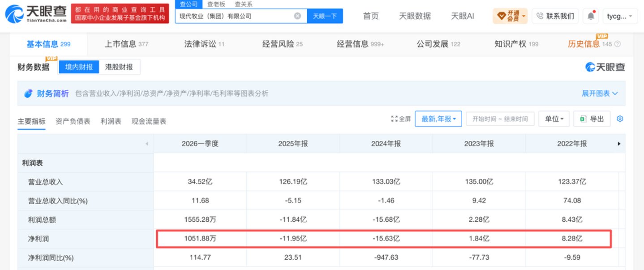Select the 查关系 search tab
The image size is (644, 270).
click(x=244, y=4)
